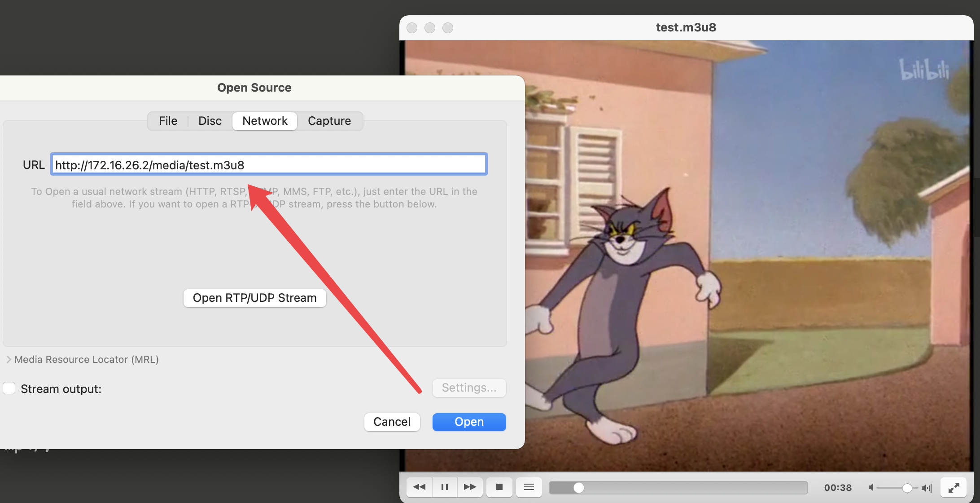Switch to the Disc tab

[210, 121]
